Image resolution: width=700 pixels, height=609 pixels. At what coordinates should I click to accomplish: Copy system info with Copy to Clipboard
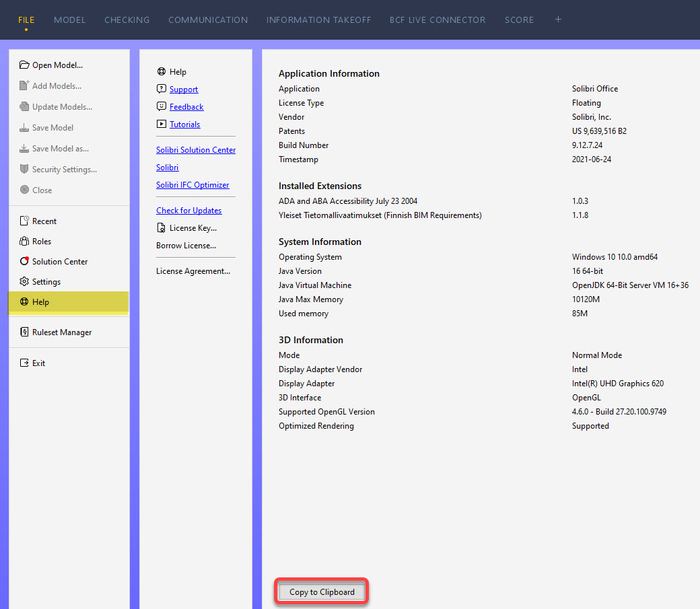pyautogui.click(x=322, y=592)
